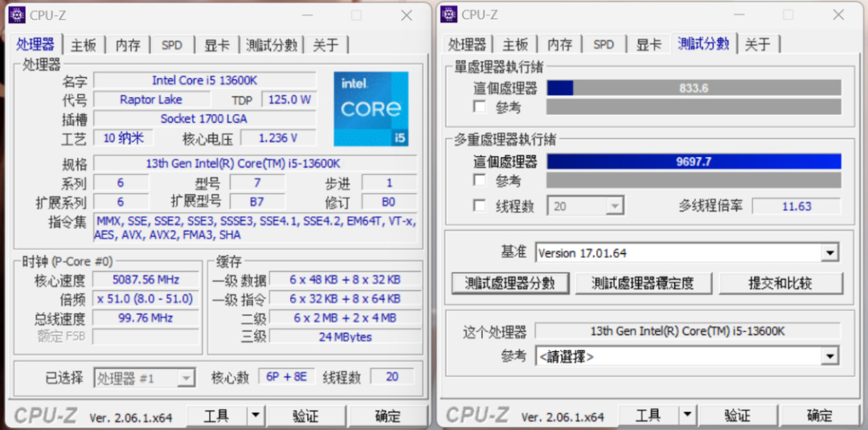
Task: Open 内存 tab in left window
Action: point(128,45)
